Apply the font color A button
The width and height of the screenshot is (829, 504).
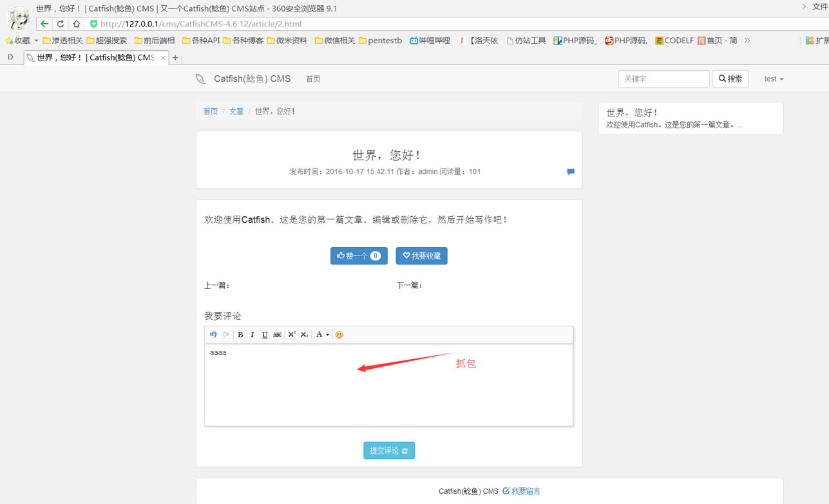pyautogui.click(x=319, y=335)
